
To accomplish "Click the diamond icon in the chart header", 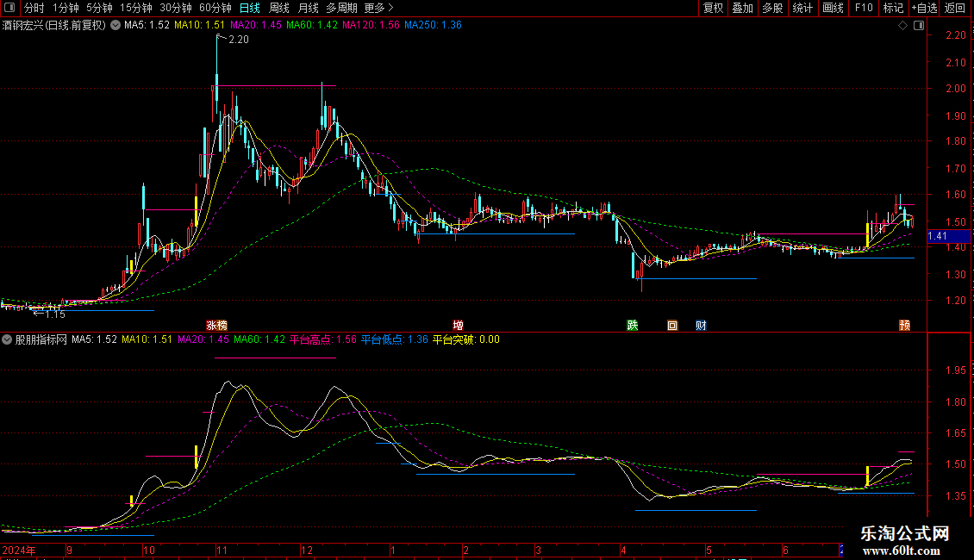I will [903, 26].
